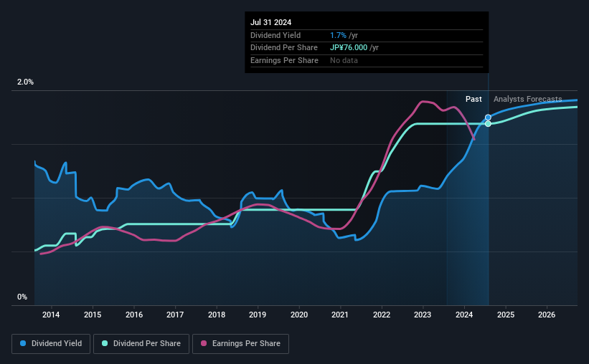Viewport: 589px width, 364px height.
Task: Click the blue dot in Dividend Yield legend
Action: pyautogui.click(x=23, y=343)
